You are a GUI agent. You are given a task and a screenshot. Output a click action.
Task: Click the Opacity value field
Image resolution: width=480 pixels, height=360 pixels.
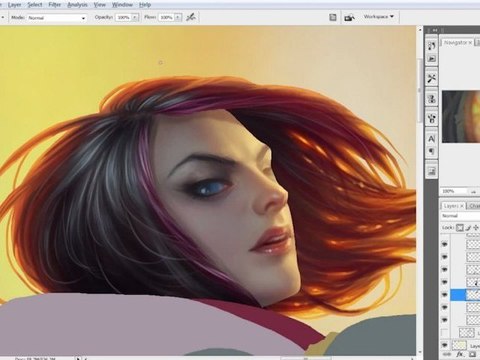coord(123,17)
